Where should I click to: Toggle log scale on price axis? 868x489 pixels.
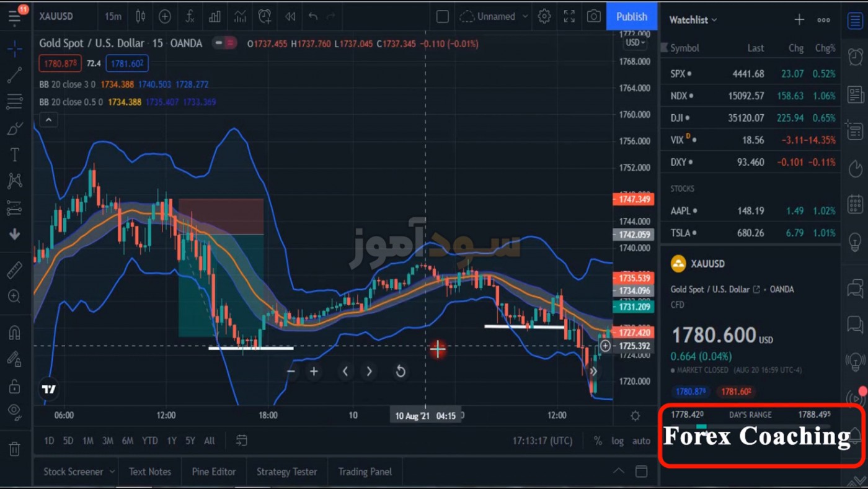point(618,441)
